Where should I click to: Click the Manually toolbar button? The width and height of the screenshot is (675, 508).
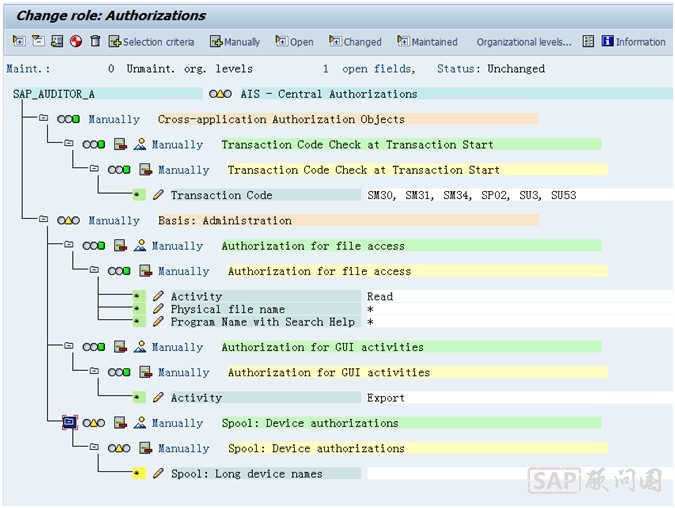coord(235,42)
